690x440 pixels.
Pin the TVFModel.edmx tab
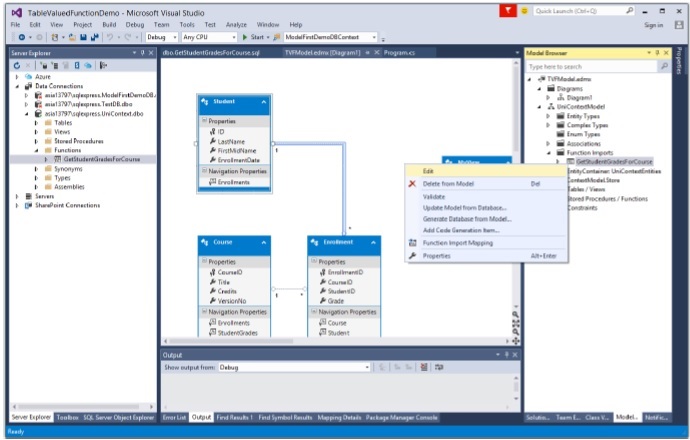[367, 52]
